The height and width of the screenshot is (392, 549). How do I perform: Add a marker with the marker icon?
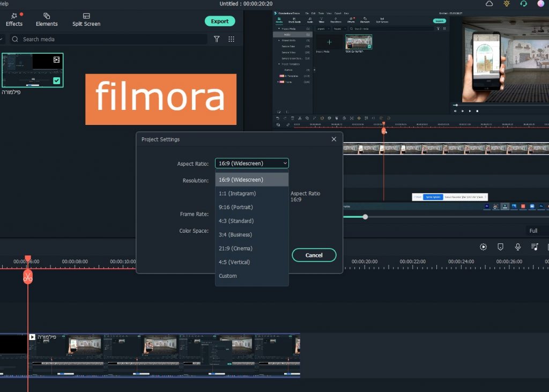(500, 247)
